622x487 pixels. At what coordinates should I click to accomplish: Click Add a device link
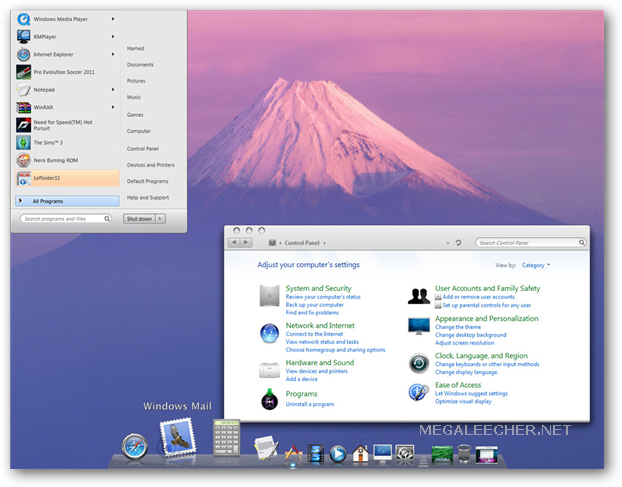(x=301, y=379)
